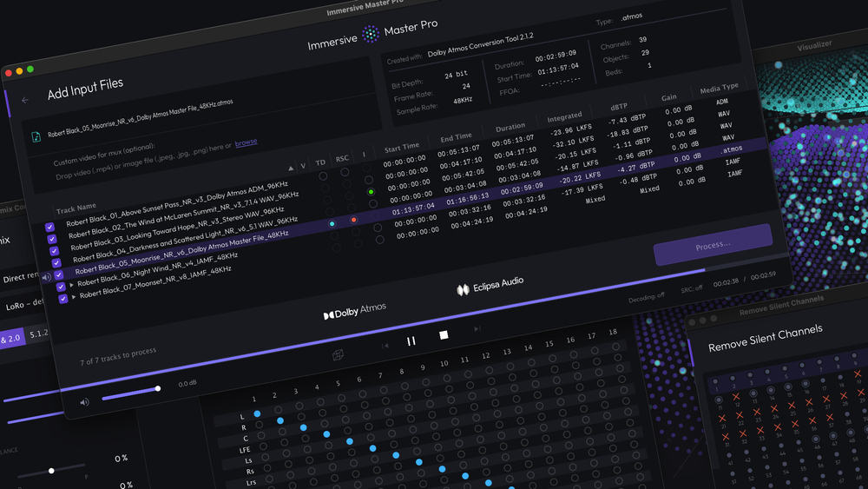Sort by the Media Type column header
Screen dimensions: 868x489
tap(719, 88)
